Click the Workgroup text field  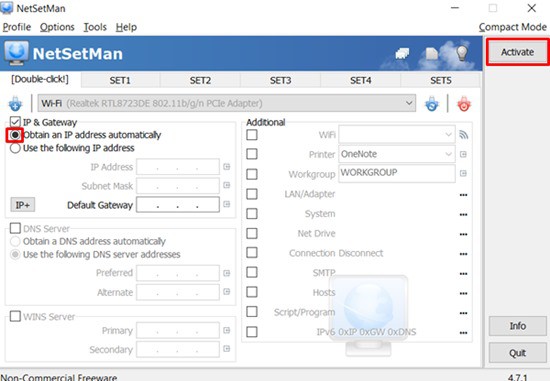pos(397,173)
